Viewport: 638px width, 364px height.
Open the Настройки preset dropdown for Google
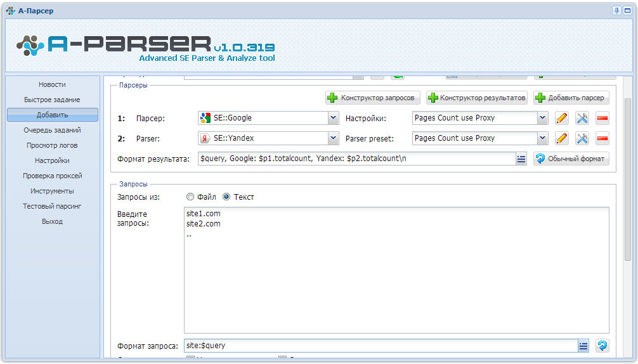pyautogui.click(x=542, y=118)
